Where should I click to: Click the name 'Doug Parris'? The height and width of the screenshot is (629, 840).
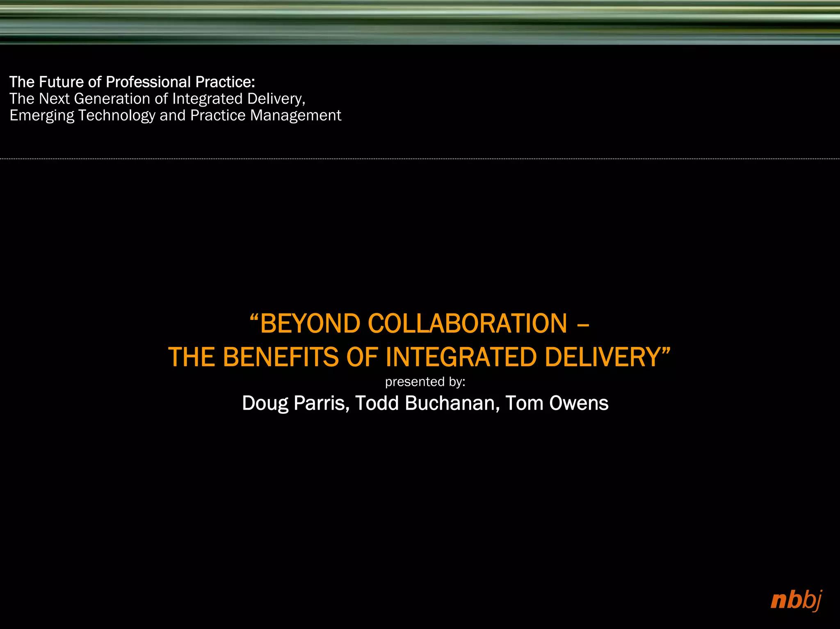(x=295, y=403)
